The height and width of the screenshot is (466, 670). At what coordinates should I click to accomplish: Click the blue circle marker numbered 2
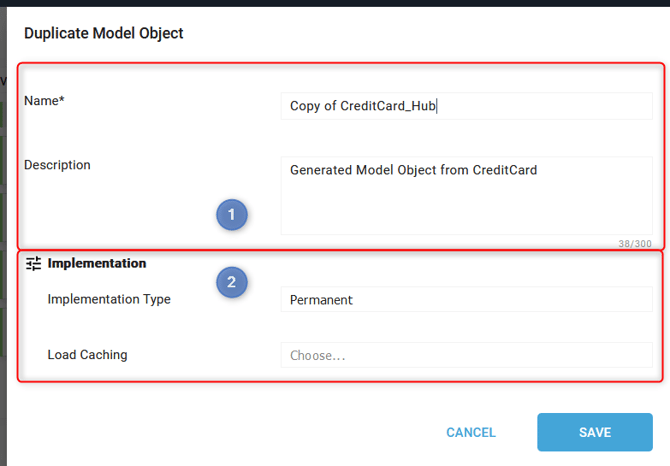[232, 282]
